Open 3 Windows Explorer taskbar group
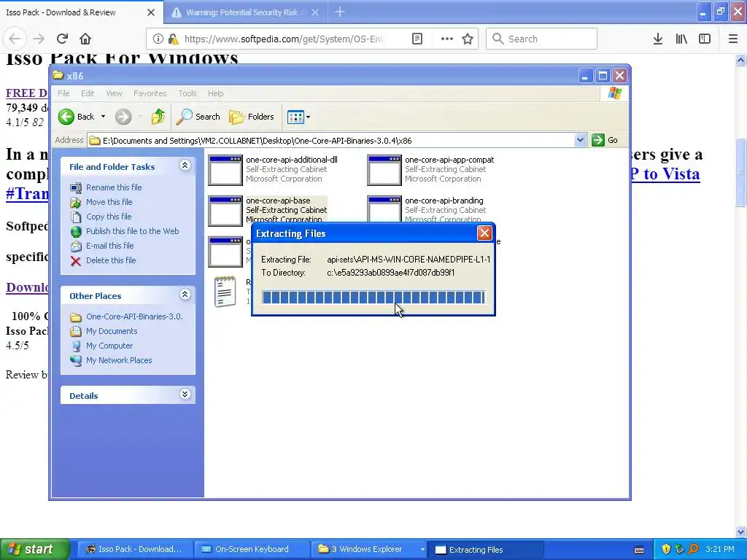Viewport: 747px width, 560px height. pos(370,550)
